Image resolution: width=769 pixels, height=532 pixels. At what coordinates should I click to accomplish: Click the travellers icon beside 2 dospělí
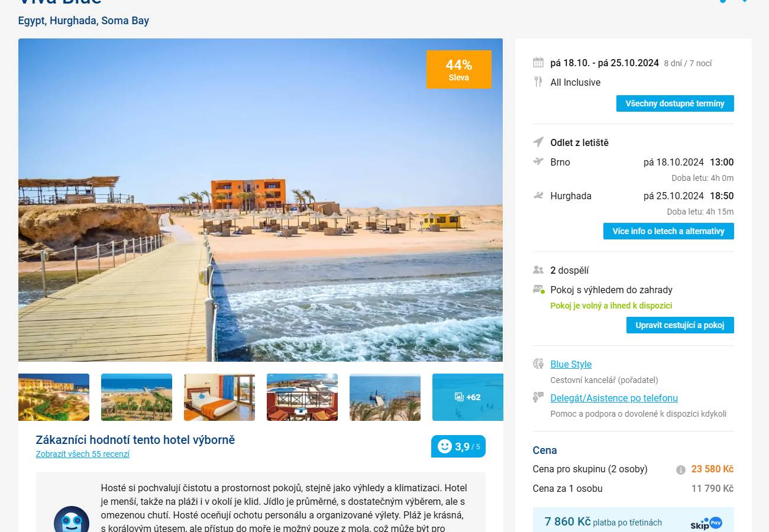click(x=538, y=270)
